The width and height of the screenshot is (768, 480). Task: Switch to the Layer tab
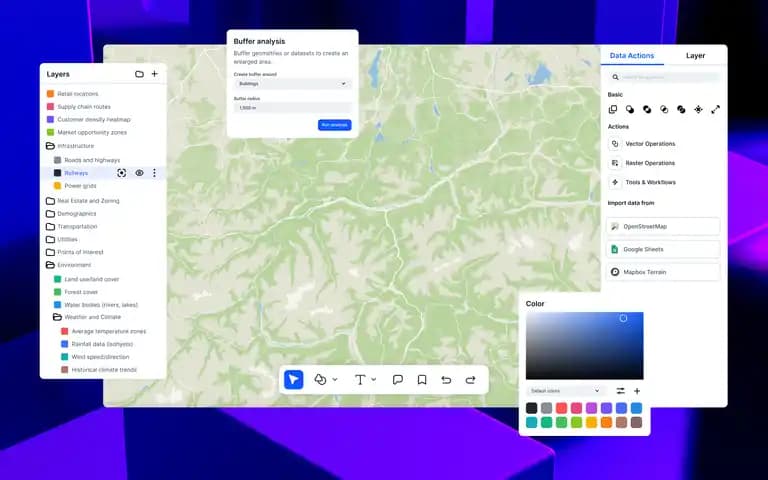696,55
